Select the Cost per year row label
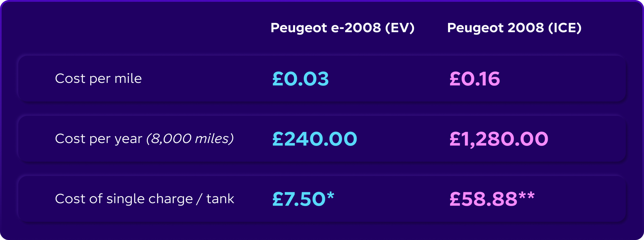This screenshot has width=644, height=240. (98, 139)
